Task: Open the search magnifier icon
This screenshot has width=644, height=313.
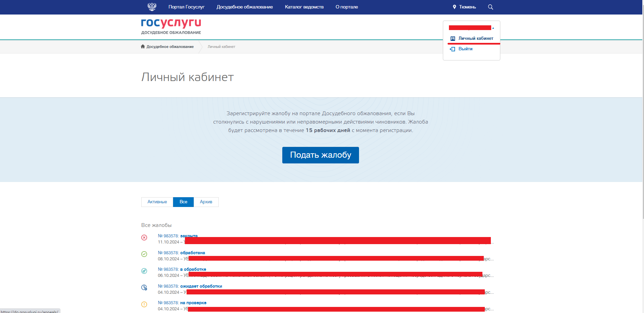Action: click(491, 7)
